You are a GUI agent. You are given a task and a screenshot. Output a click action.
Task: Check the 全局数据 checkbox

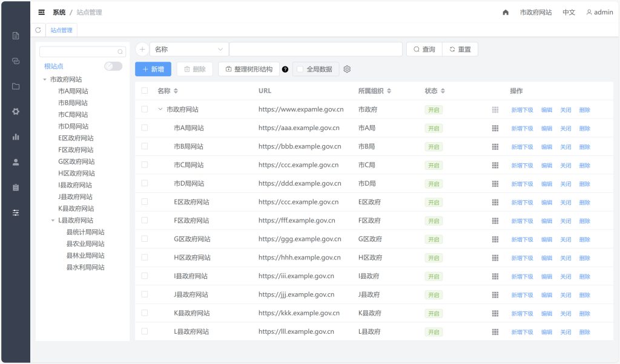click(x=300, y=69)
